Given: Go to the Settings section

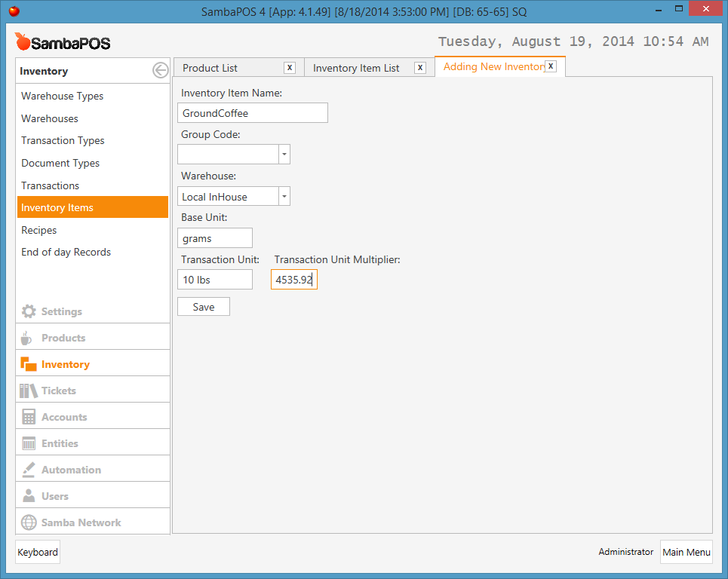Looking at the screenshot, I should coord(93,311).
